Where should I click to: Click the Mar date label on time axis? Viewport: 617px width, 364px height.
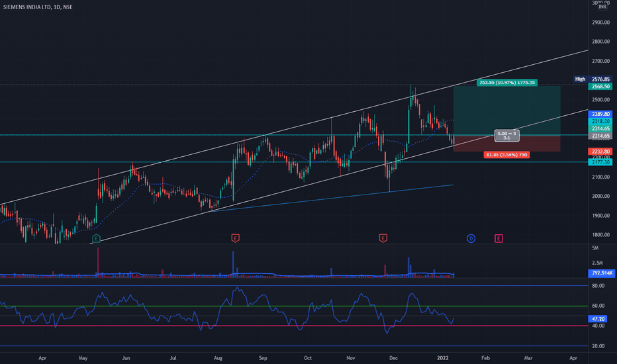tap(528, 358)
